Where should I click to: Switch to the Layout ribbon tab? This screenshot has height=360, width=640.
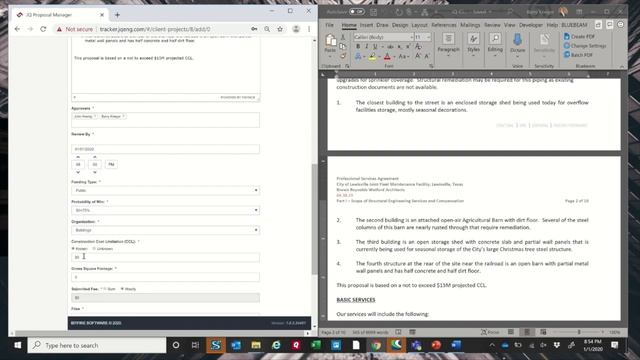(419, 25)
